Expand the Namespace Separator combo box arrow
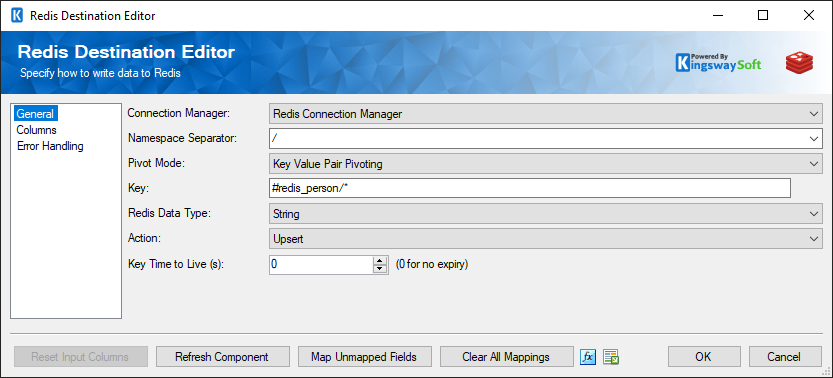The height and width of the screenshot is (378, 833). pos(814,139)
